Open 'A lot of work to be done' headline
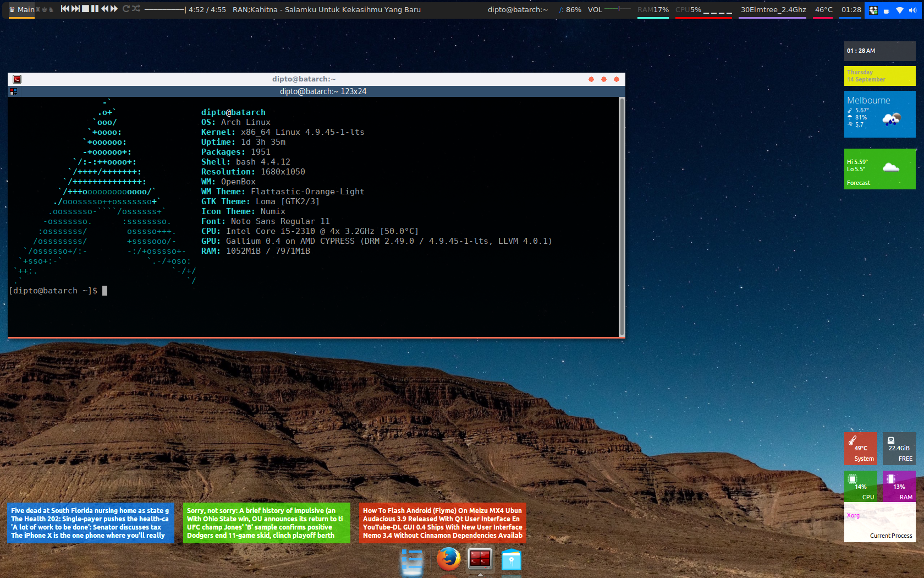Viewport: 924px width, 578px height. tap(86, 527)
